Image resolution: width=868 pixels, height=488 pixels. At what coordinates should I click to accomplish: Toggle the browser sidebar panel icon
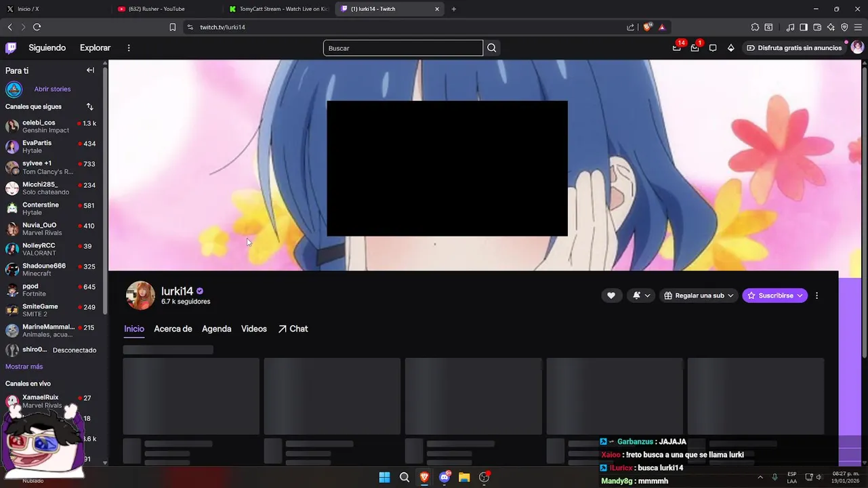click(804, 27)
